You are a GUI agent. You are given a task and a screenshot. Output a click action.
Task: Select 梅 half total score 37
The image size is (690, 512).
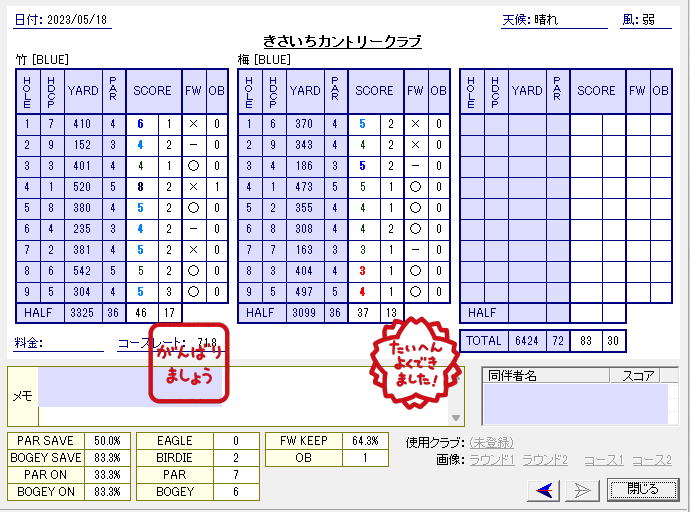363,313
